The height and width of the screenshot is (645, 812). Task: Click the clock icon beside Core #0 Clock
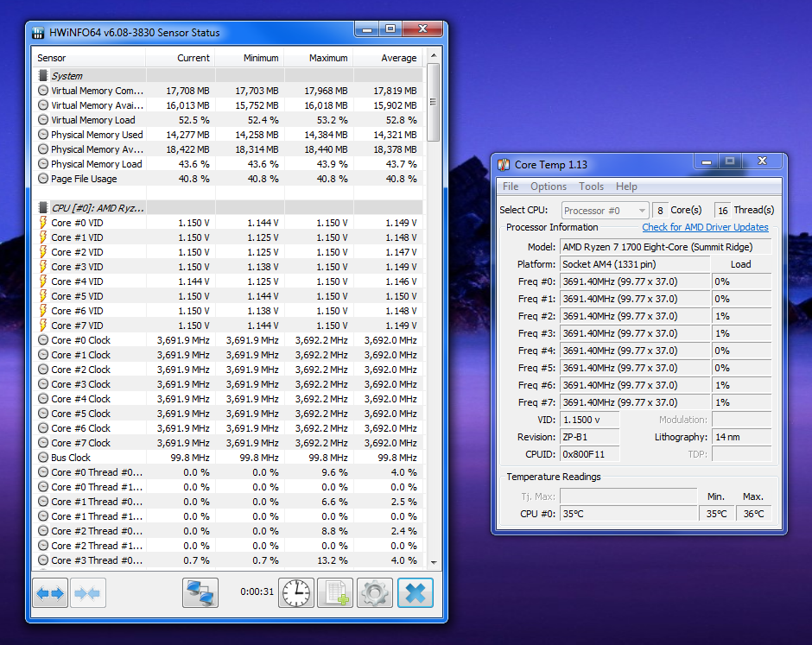[x=43, y=340]
